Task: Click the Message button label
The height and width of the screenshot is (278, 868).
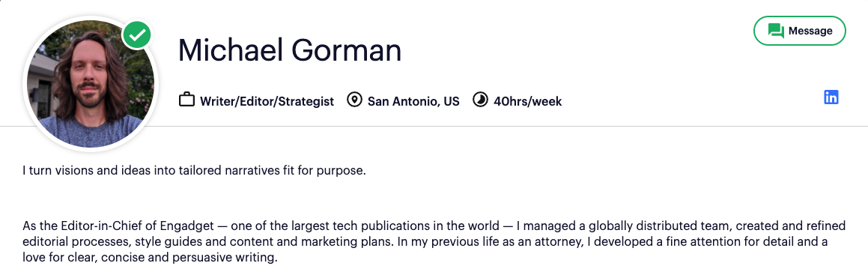Action: click(x=810, y=31)
